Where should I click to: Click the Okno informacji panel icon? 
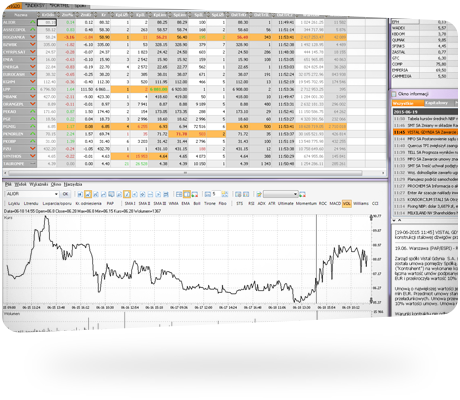pyautogui.click(x=394, y=94)
